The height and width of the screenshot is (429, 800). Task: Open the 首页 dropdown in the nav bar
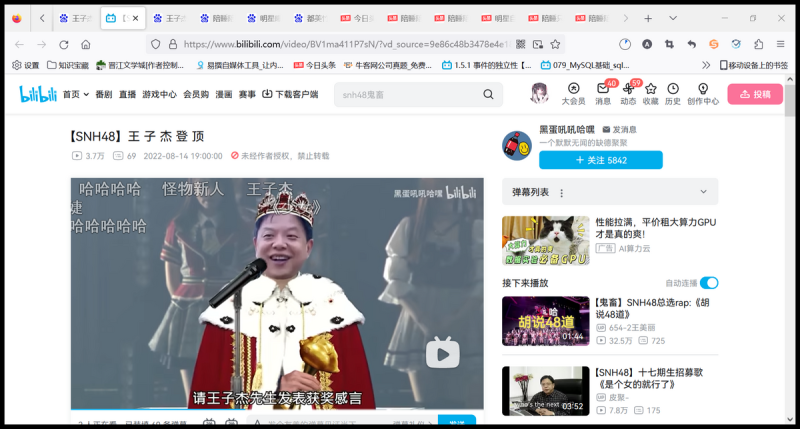(74, 94)
